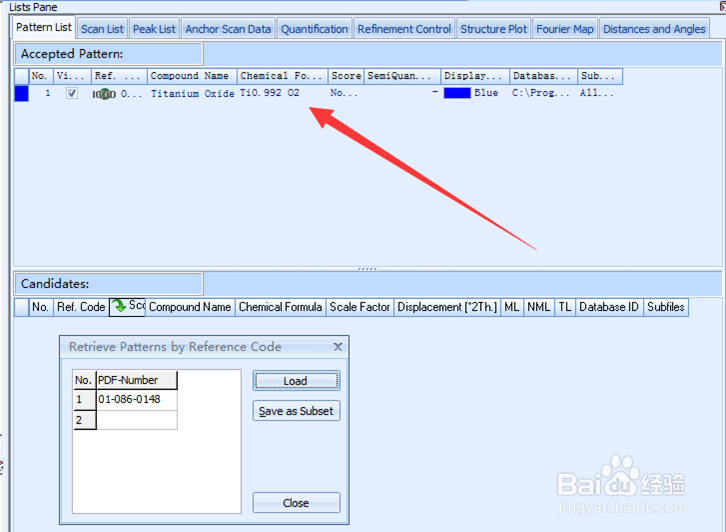
Task: Click the Scale Factor column header
Action: [360, 307]
